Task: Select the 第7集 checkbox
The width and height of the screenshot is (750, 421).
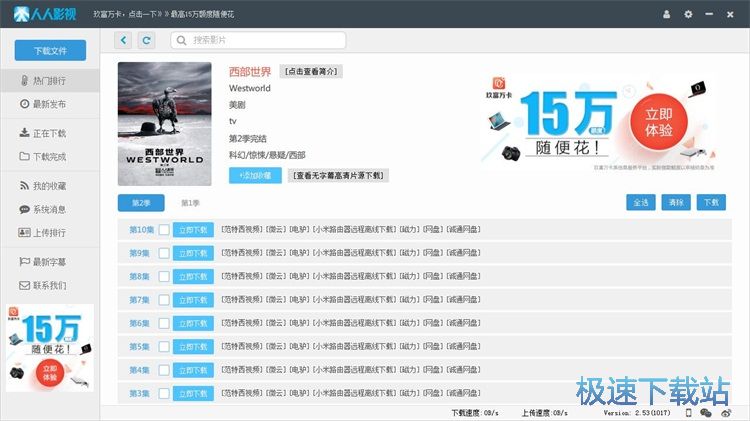Action: (x=164, y=300)
